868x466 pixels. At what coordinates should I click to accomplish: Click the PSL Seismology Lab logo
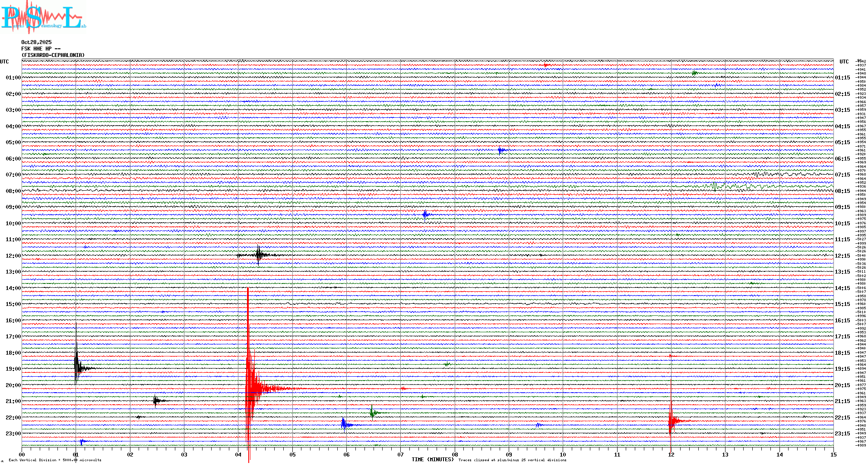point(43,17)
